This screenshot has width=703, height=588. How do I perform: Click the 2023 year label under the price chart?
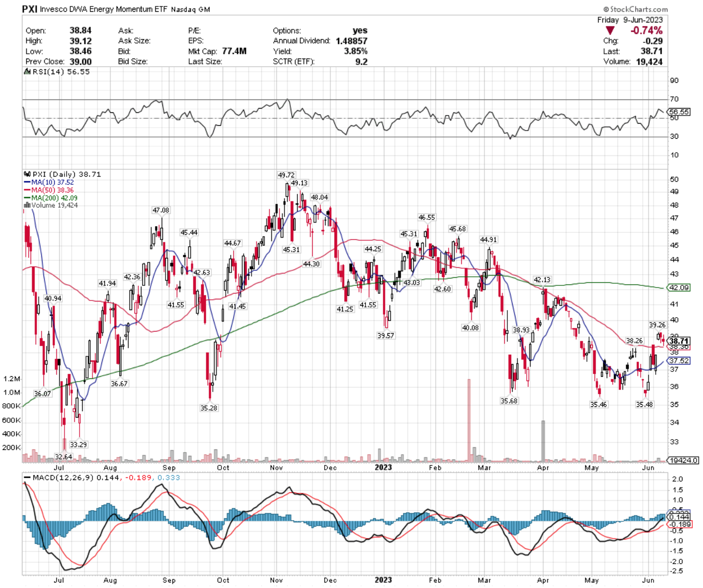coord(383,468)
